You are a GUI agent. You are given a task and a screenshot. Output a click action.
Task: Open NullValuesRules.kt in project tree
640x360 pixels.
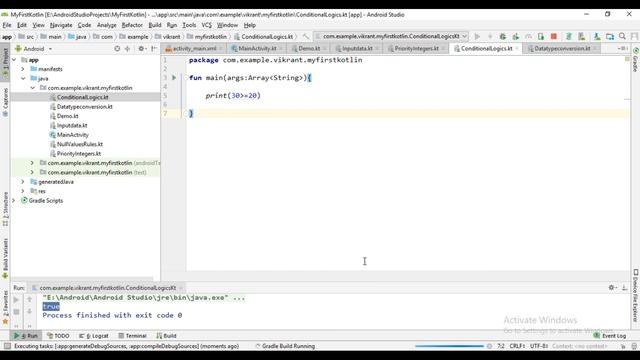80,144
